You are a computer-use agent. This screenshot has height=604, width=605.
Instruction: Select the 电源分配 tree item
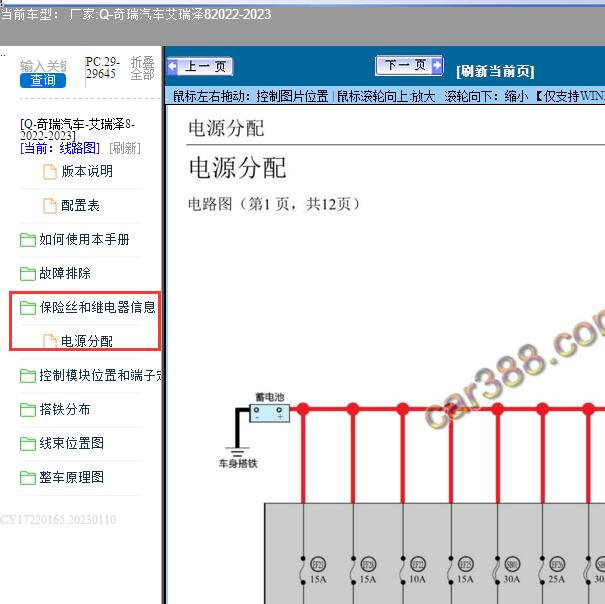tap(87, 341)
